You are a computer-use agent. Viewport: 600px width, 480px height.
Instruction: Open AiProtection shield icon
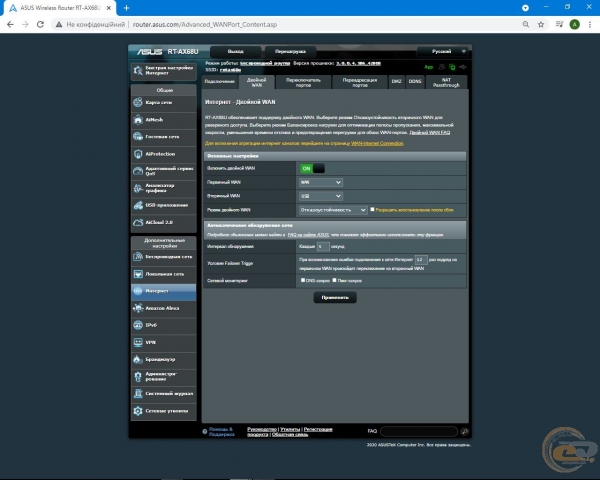pyautogui.click(x=138, y=154)
